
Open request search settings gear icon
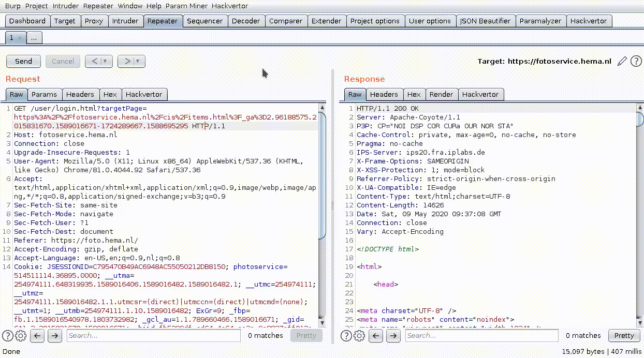(x=21, y=335)
